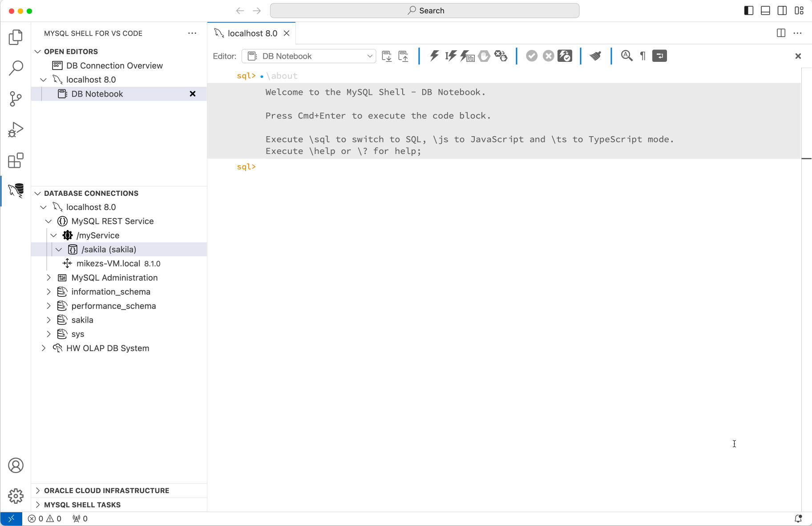The image size is (812, 526).
Task: Execute the statement at the caret position
Action: pyautogui.click(x=450, y=56)
